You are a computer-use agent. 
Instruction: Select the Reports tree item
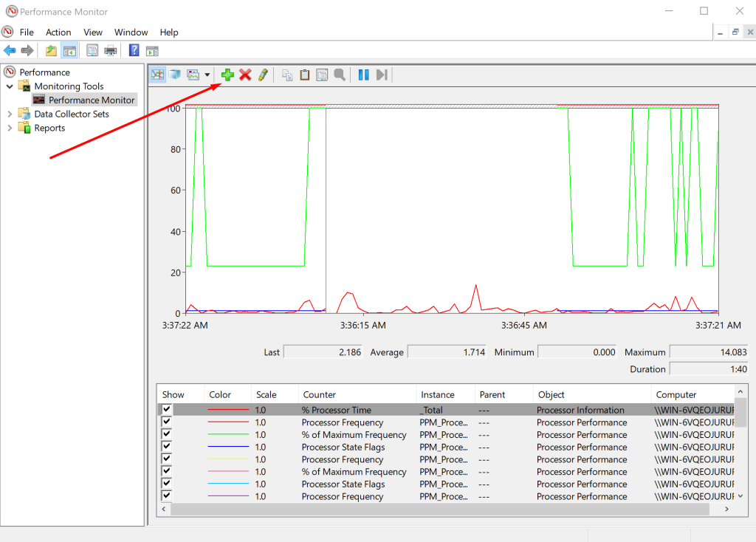49,128
